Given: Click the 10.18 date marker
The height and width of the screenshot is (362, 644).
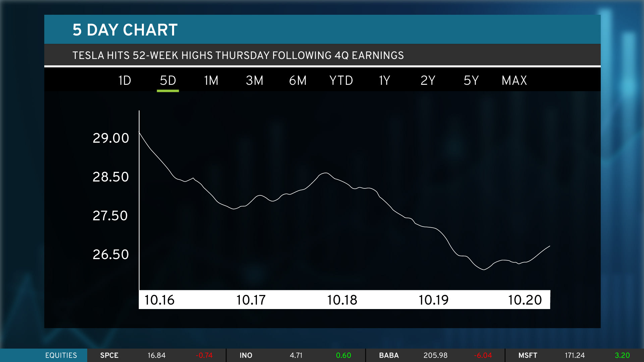Looking at the screenshot, I should (x=342, y=300).
